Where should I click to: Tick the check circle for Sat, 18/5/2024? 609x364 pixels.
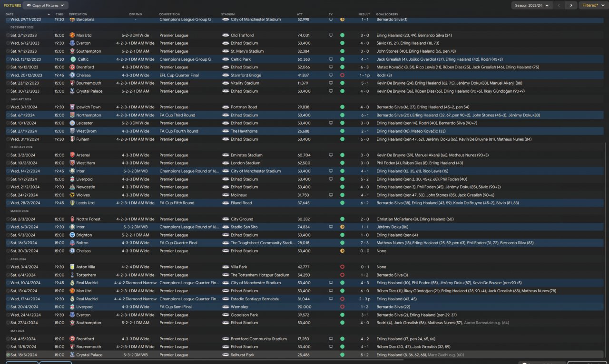point(8,355)
